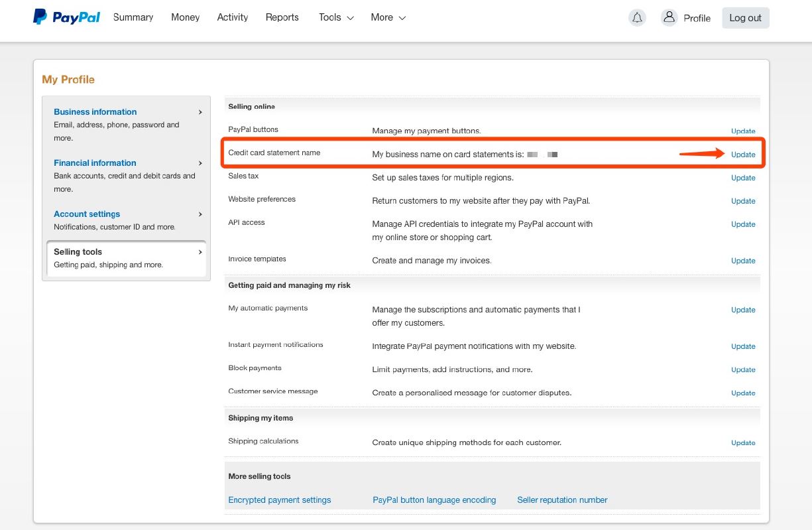Click the 'API access' row label
The width and height of the screenshot is (812, 530).
point(247,222)
